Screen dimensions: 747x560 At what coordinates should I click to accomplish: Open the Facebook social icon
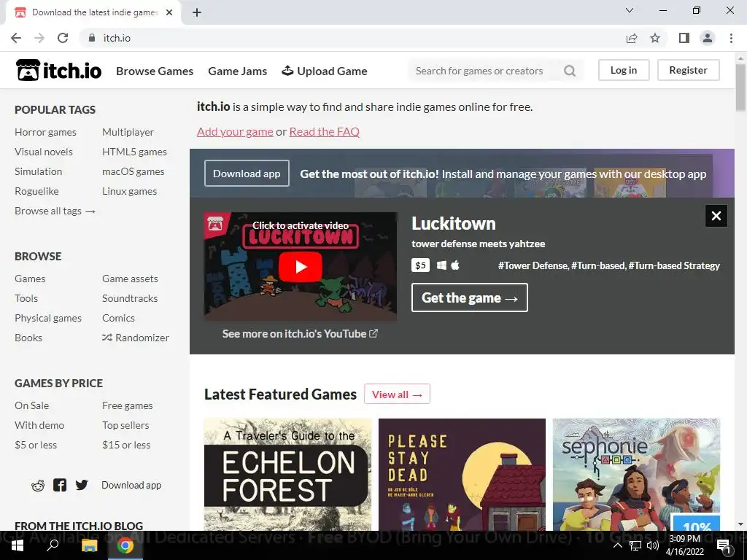(60, 485)
